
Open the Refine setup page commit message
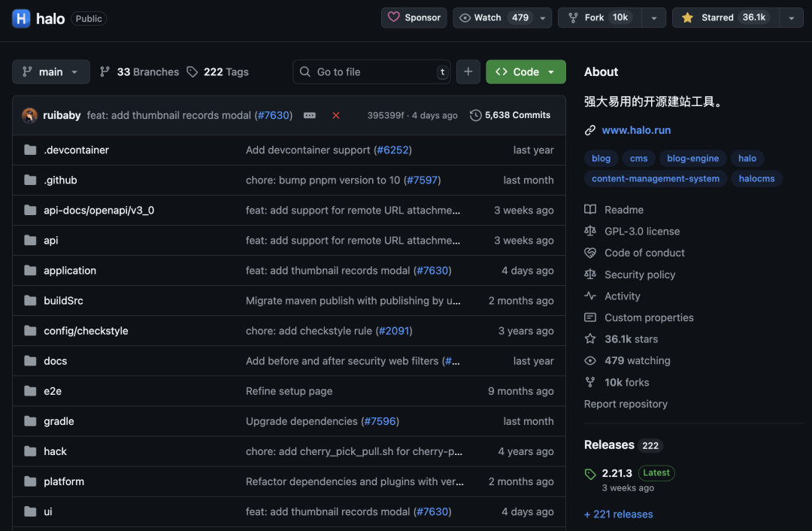pyautogui.click(x=289, y=391)
